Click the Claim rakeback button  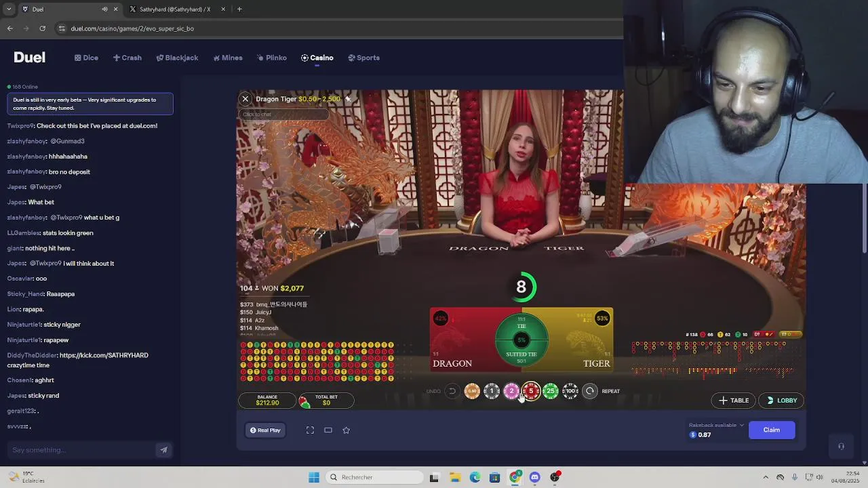tap(772, 430)
